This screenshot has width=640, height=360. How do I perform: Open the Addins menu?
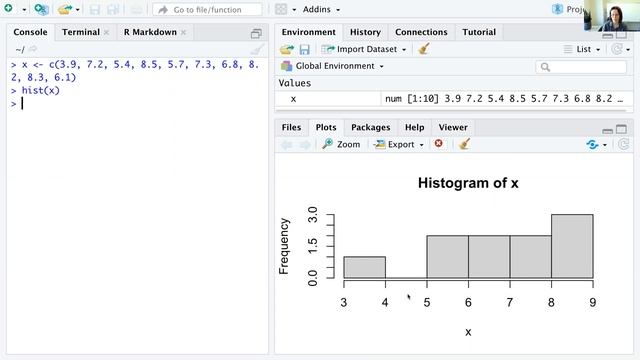point(321,9)
